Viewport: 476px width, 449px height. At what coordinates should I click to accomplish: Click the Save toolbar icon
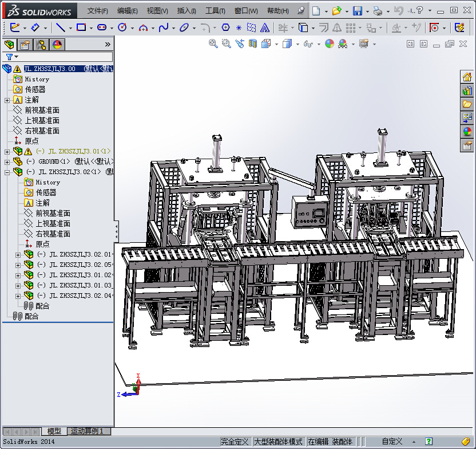[358, 11]
